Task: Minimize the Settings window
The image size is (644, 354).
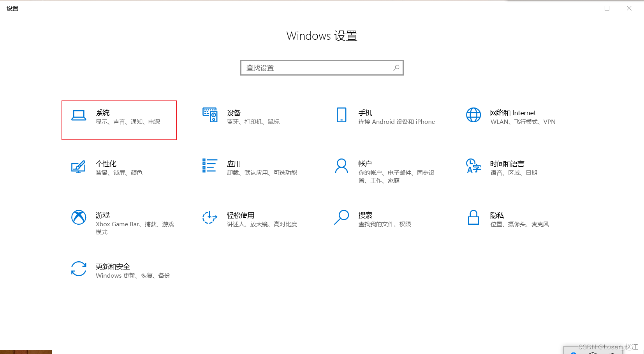Action: [x=584, y=8]
